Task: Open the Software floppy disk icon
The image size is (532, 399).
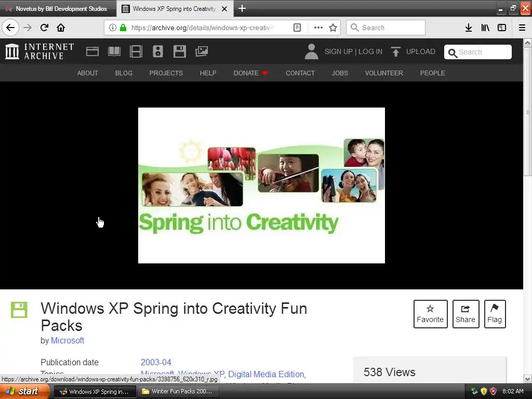Action: tap(179, 51)
